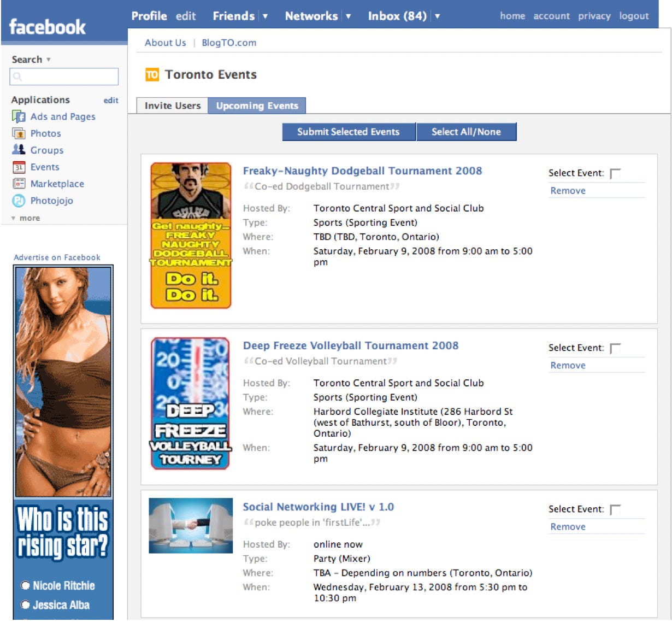
Task: Click the handshake computers event thumbnail
Action: point(191,525)
